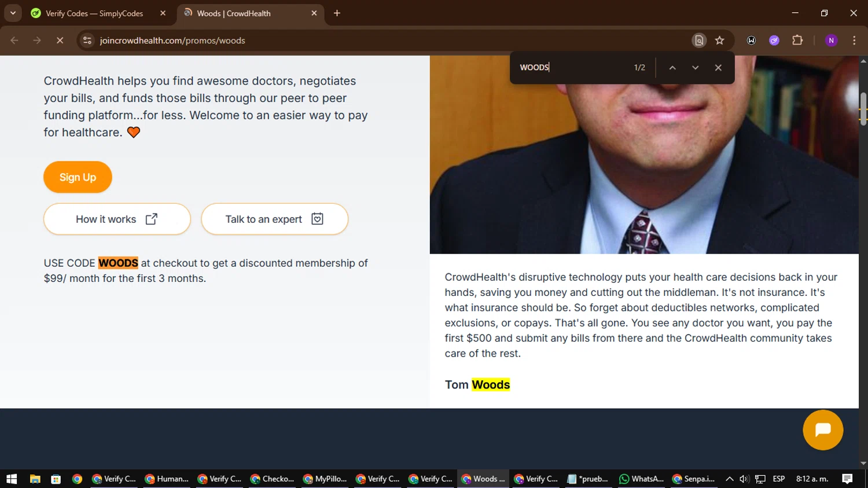
Task: Stop loading the page
Action: coord(60,41)
